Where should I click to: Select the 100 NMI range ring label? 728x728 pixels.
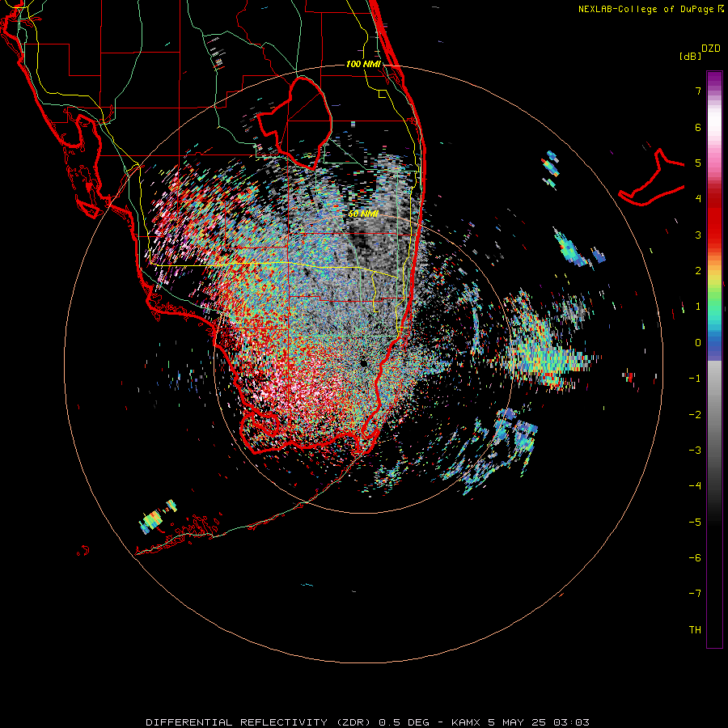click(363, 64)
